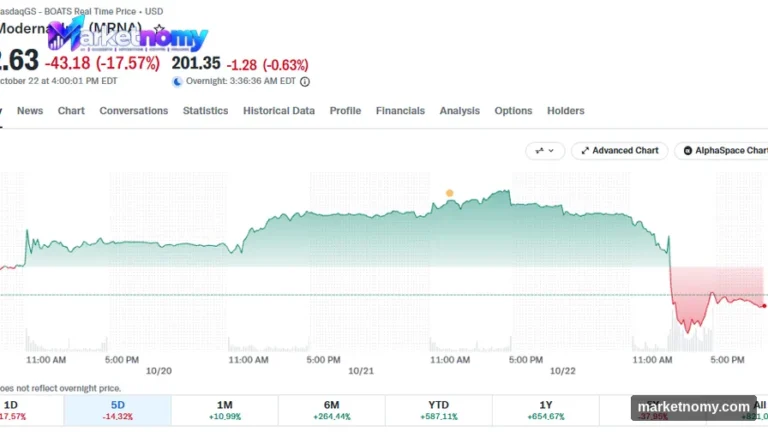Screen dimensions: 768x432
Task: Select the 1D time range
Action: tap(30, 410)
